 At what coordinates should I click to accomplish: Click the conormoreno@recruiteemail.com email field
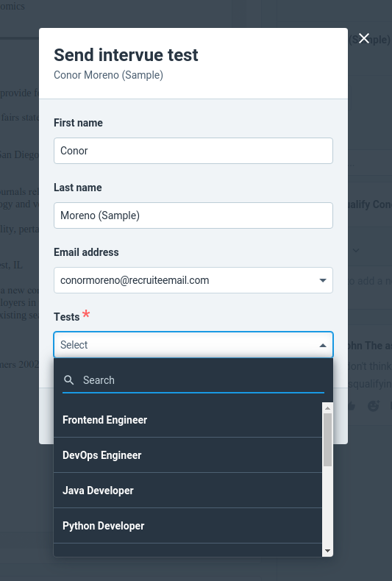pyautogui.click(x=193, y=280)
